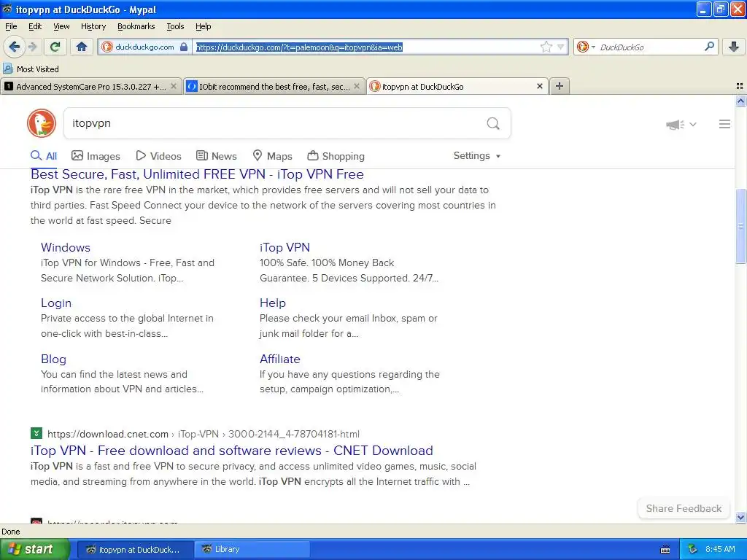
Task: Close the Advanced SystemCare Pro tab
Action: (x=174, y=86)
